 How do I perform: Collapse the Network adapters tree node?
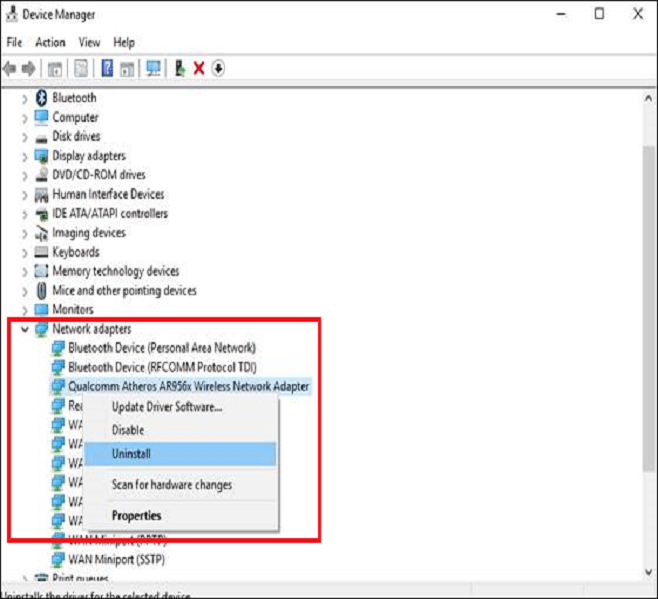[25, 329]
